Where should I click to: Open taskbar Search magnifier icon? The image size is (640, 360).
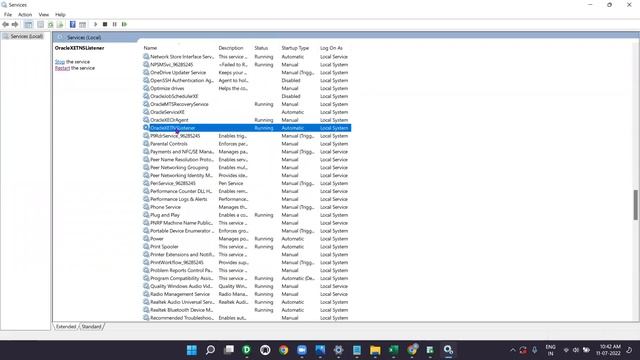pos(210,350)
